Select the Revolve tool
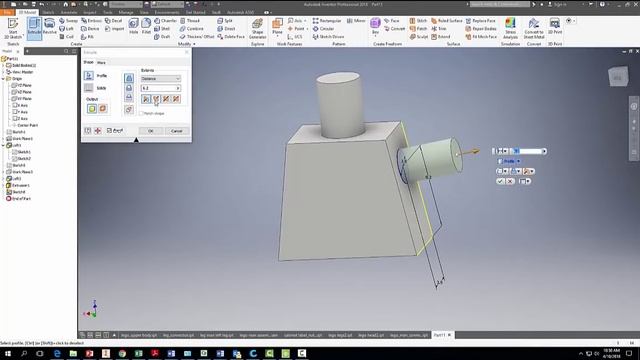640x360 pixels. pyautogui.click(x=49, y=27)
